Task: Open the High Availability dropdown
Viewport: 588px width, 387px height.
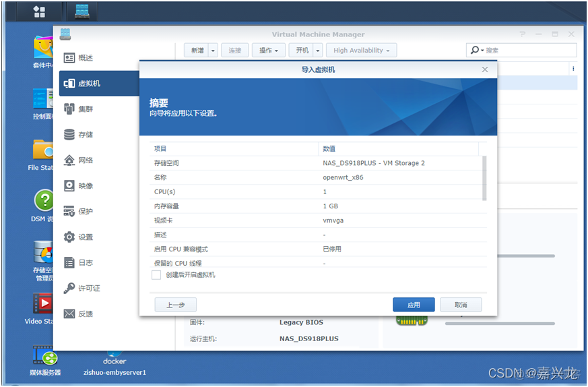Action: (x=361, y=51)
